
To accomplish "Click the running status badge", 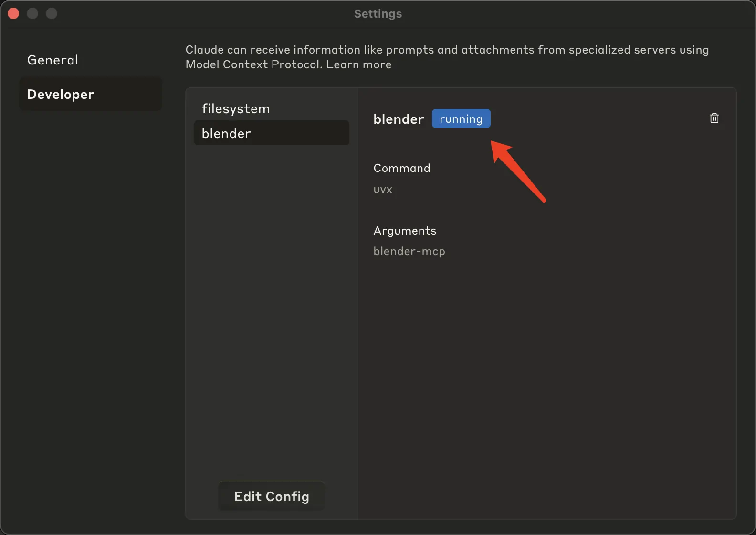I will tap(461, 119).
